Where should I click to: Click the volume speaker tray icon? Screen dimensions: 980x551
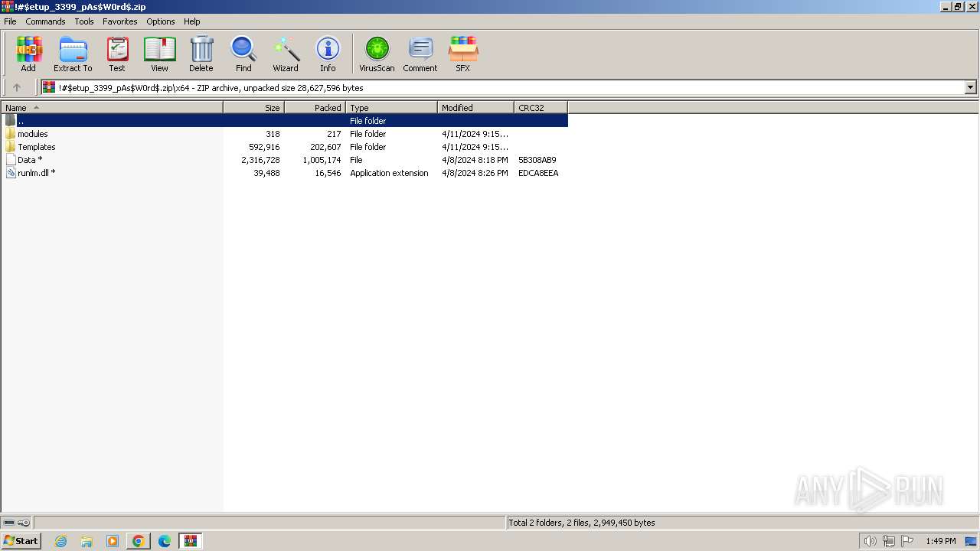point(870,541)
